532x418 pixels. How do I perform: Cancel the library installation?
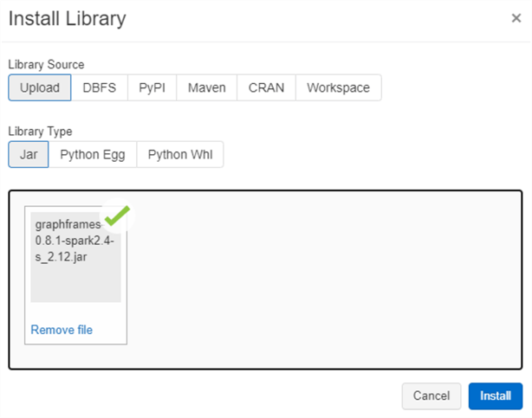click(x=431, y=395)
